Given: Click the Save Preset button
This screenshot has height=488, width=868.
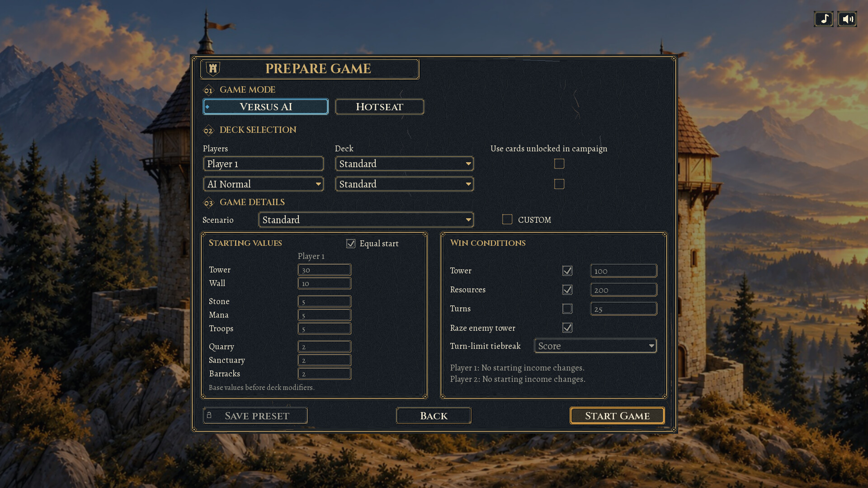Looking at the screenshot, I should click(x=255, y=416).
